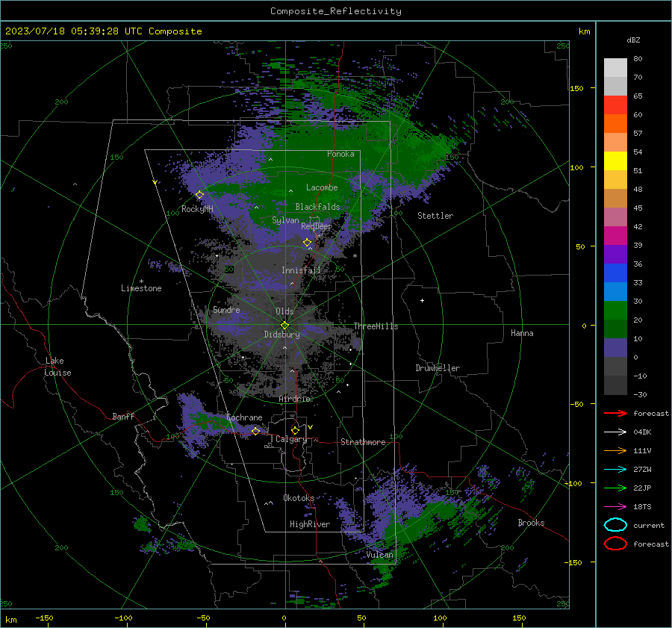
Task: Click the Olds city label
Action: [x=284, y=311]
